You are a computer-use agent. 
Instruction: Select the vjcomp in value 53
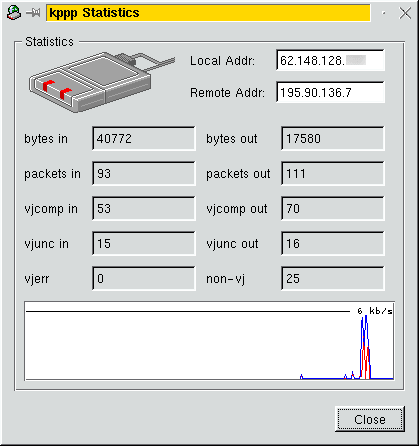(144, 208)
